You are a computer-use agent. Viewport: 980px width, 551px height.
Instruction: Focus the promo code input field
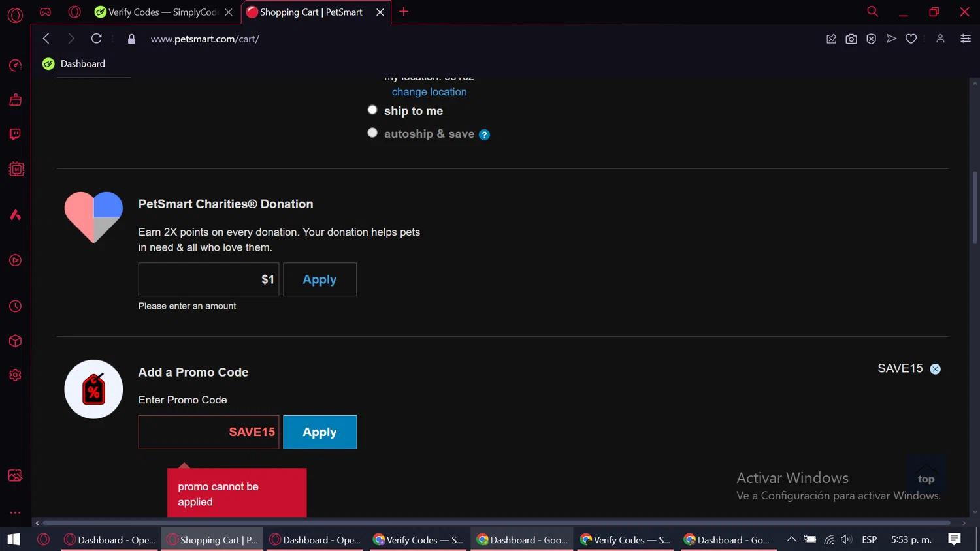pyautogui.click(x=208, y=432)
